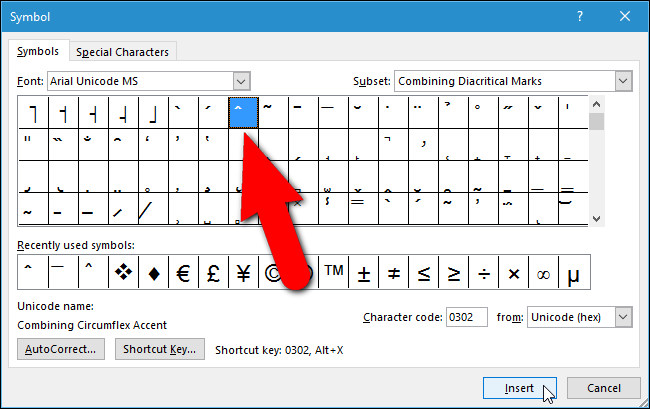Select the highlighted combining circumflex accent cell
650x409 pixels.
point(243,113)
